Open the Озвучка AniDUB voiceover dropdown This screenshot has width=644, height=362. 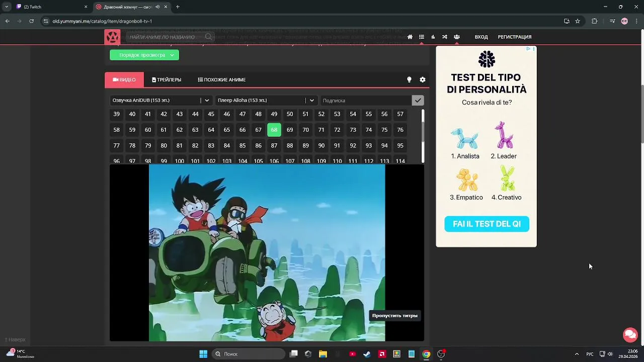pyautogui.click(x=161, y=100)
